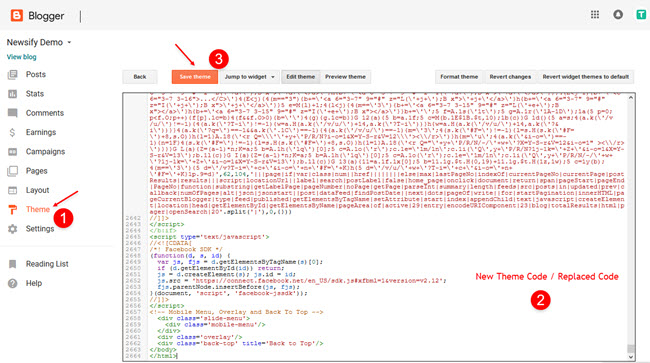Open the Reading List
Viewport: 650px width, 363px height.
tap(47, 264)
